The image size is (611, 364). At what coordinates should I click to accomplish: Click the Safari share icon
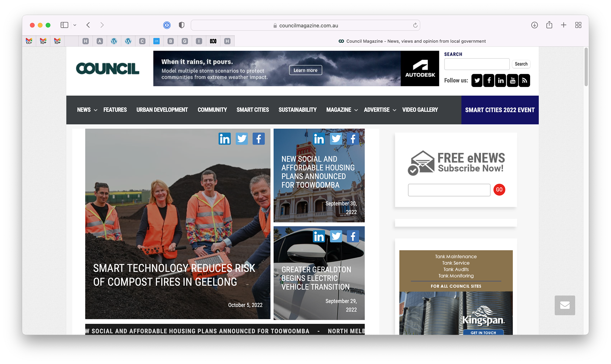pos(549,25)
